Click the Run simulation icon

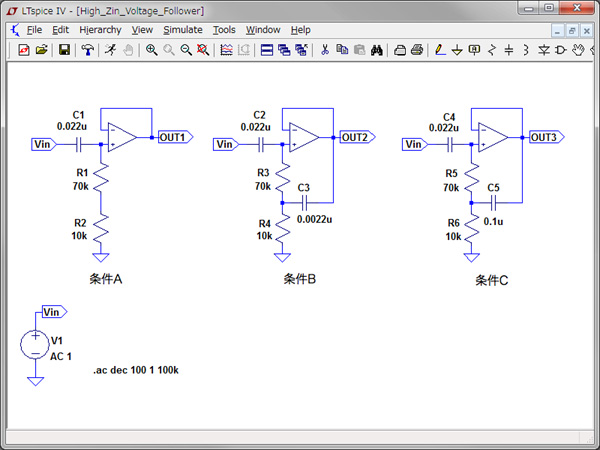pos(109,50)
